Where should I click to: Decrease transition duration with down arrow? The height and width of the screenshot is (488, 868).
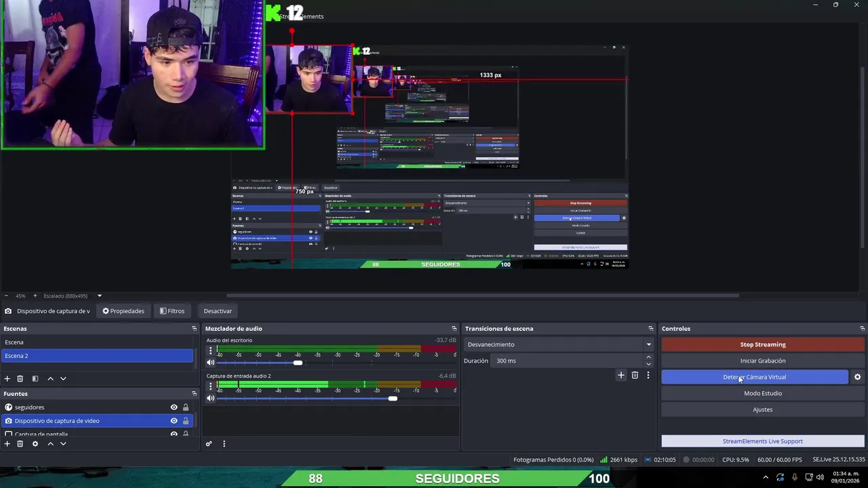[x=648, y=364]
